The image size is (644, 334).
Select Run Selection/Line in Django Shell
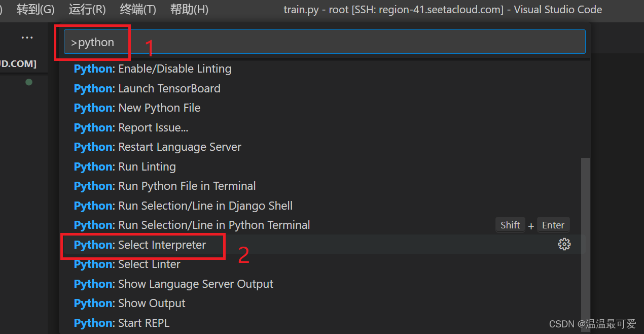coord(183,206)
